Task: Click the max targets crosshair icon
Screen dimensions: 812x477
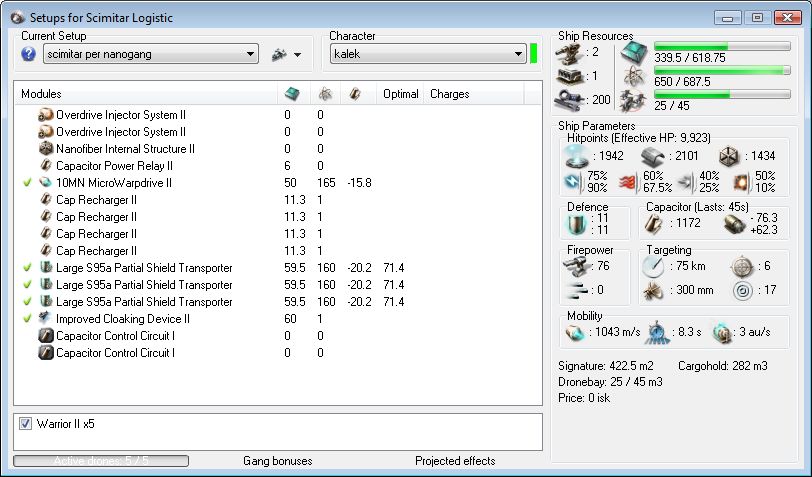Action: pyautogui.click(x=742, y=267)
